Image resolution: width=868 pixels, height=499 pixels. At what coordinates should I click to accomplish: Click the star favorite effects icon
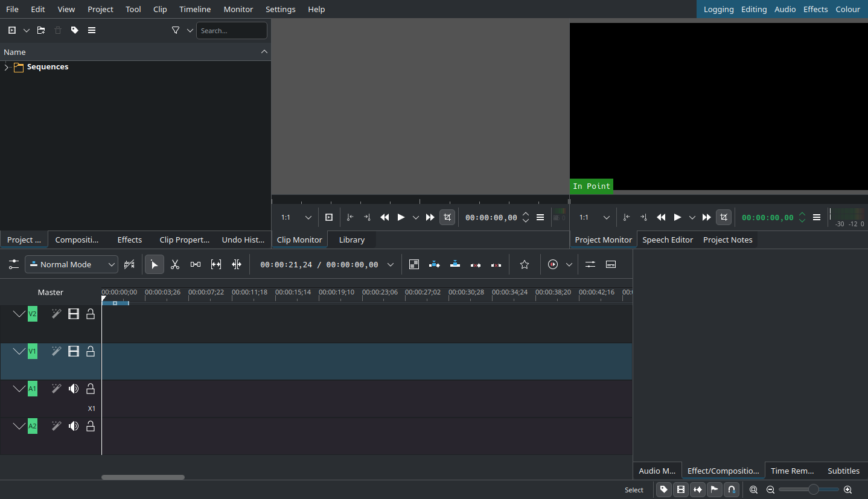point(525,264)
